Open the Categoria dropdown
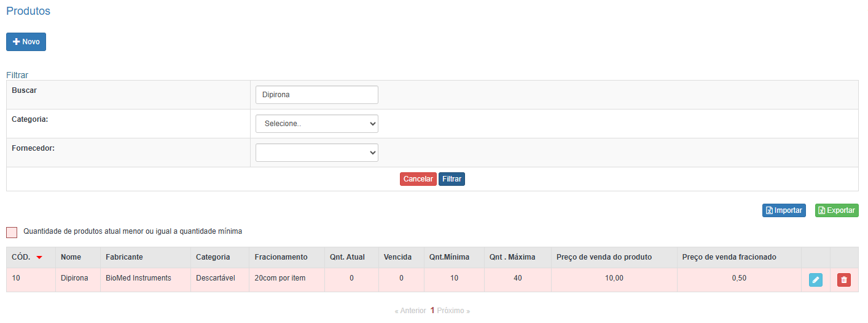Screen dimensions: 868x323 pos(316,124)
